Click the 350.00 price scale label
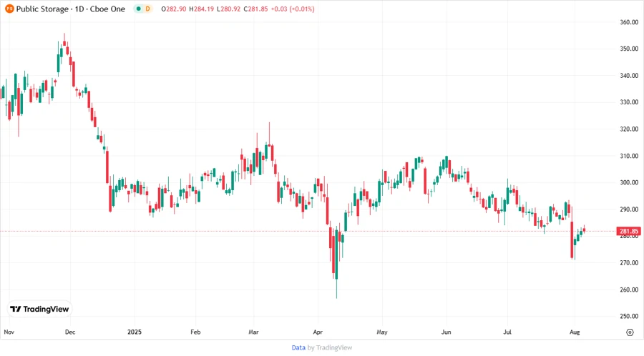Image resolution: width=644 pixels, height=356 pixels. (x=629, y=49)
